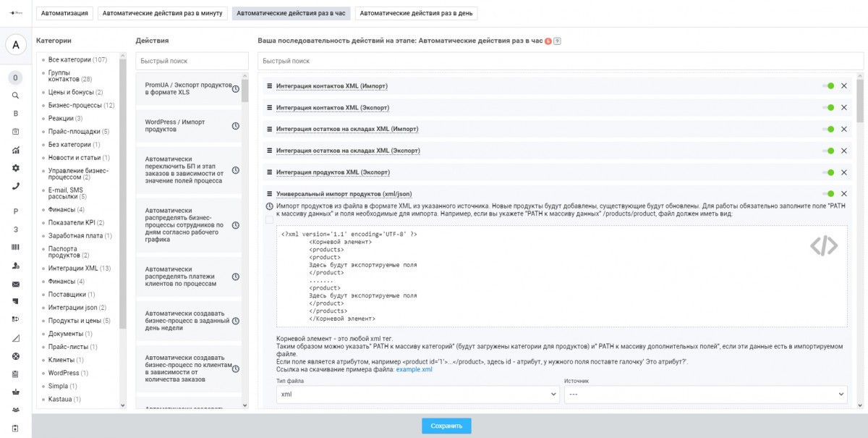
Task: Toggle switch for Интеграция контактов XML (Импорт)
Action: point(828,86)
